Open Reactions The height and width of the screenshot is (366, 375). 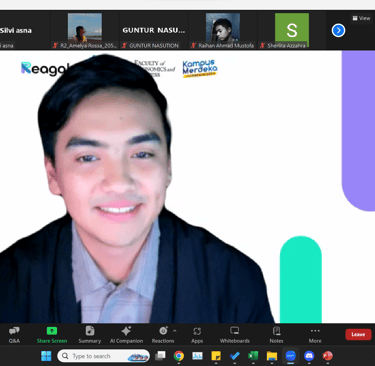click(x=163, y=335)
